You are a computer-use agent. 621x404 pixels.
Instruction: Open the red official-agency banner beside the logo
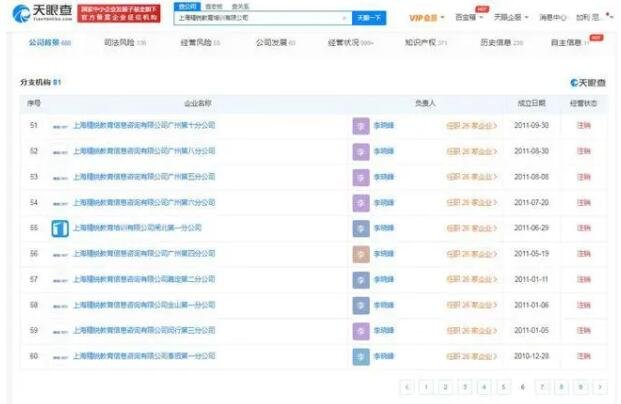click(x=119, y=13)
